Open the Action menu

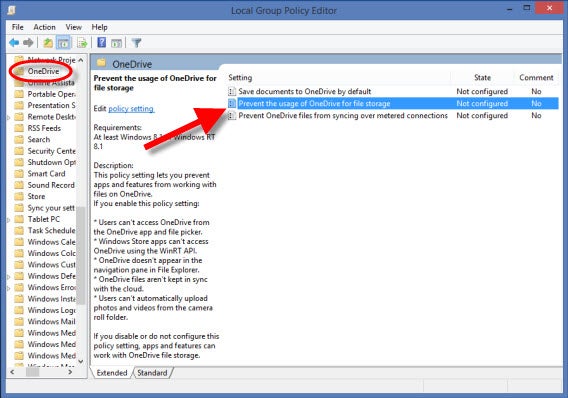click(45, 27)
